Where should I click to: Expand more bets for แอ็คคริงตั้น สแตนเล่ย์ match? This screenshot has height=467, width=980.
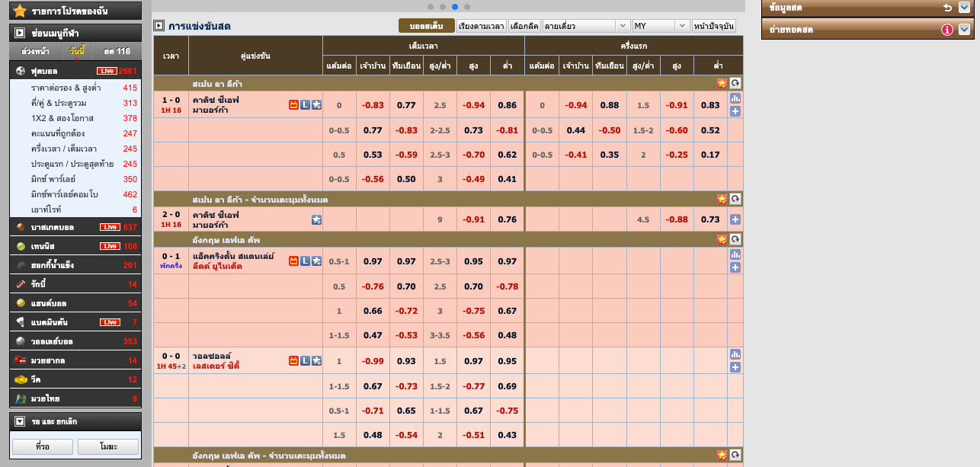point(735,267)
